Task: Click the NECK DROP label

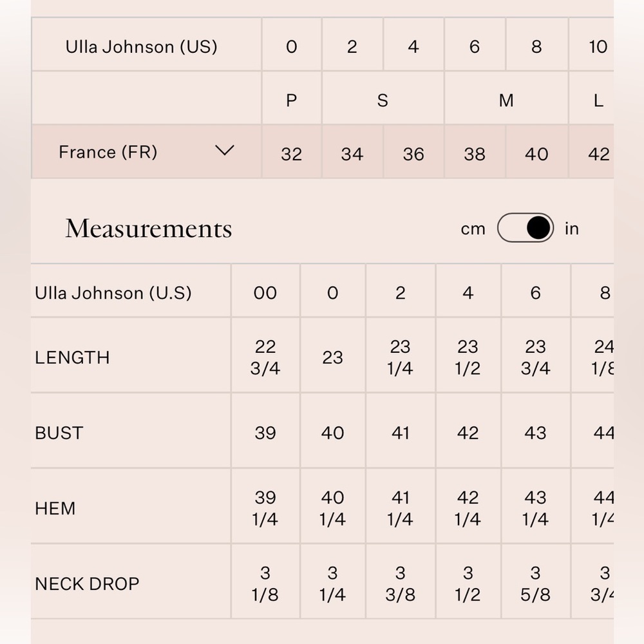Action: click(x=88, y=583)
